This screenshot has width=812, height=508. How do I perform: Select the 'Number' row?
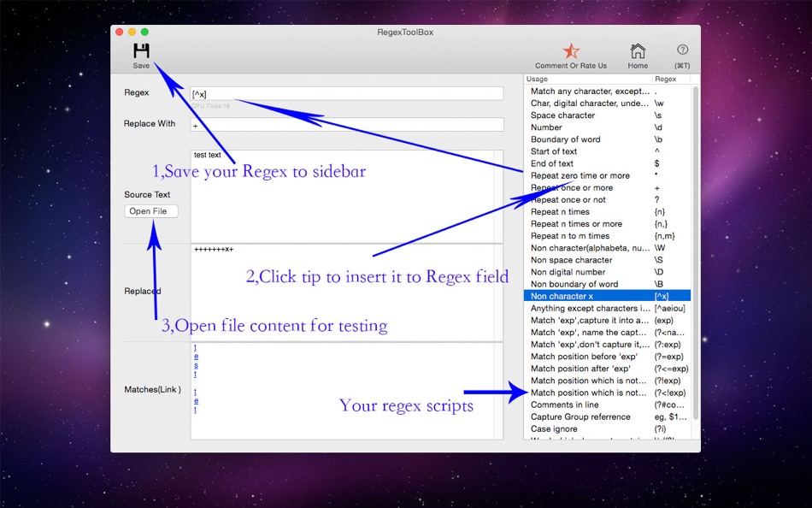click(x=607, y=127)
